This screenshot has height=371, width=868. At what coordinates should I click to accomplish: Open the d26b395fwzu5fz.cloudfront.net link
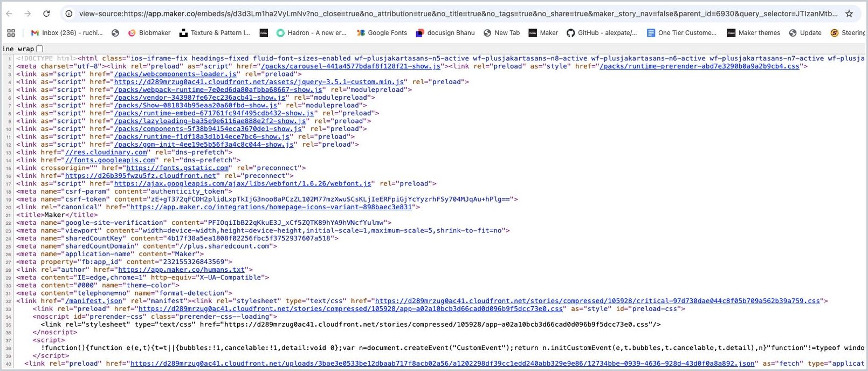[x=141, y=176]
